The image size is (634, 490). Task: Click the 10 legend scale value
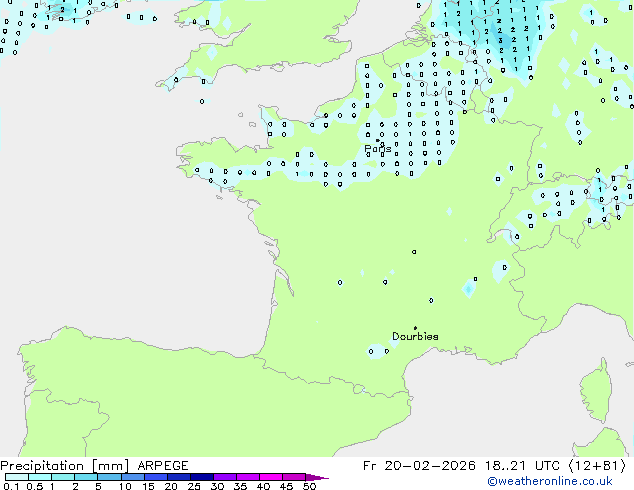pos(125,486)
